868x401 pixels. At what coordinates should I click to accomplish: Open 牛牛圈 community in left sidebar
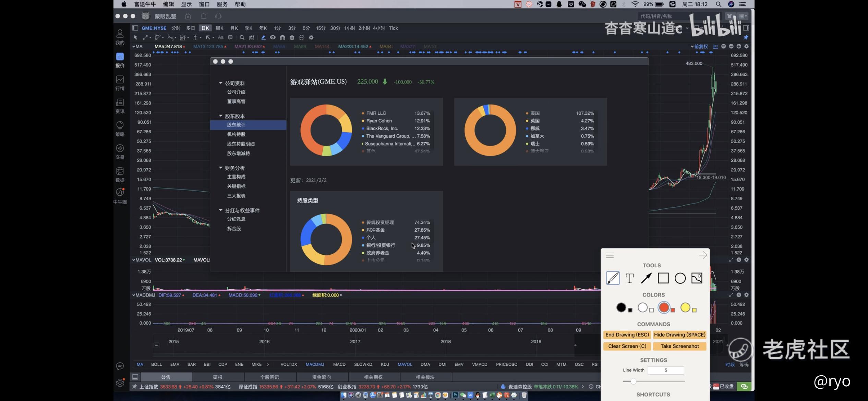(x=120, y=196)
